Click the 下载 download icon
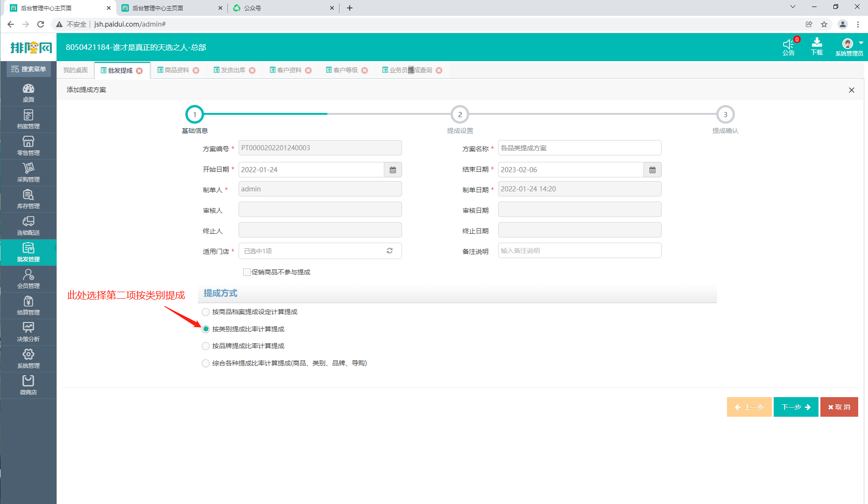This screenshot has height=504, width=868. click(x=817, y=47)
